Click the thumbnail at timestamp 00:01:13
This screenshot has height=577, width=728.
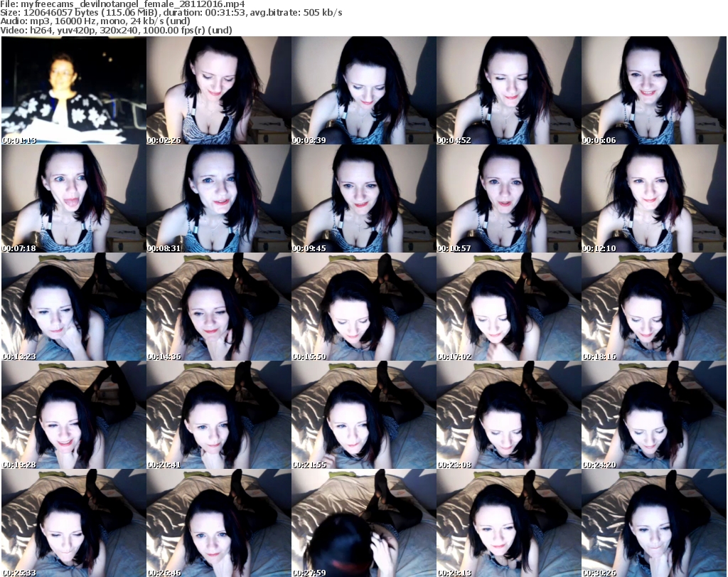pyautogui.click(x=74, y=91)
